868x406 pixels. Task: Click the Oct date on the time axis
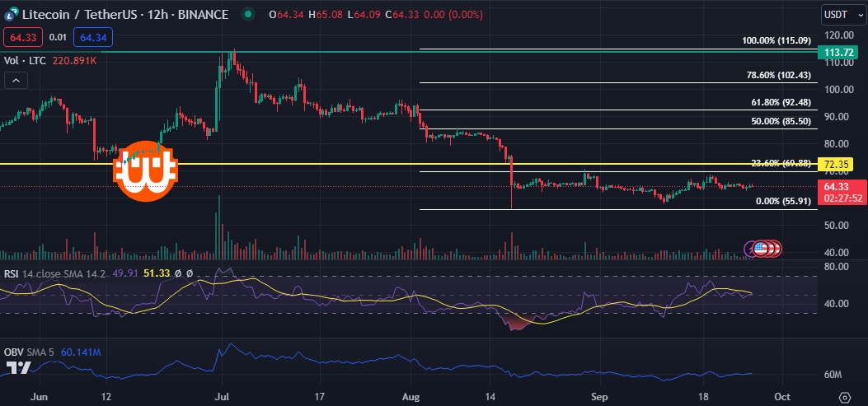pos(781,397)
